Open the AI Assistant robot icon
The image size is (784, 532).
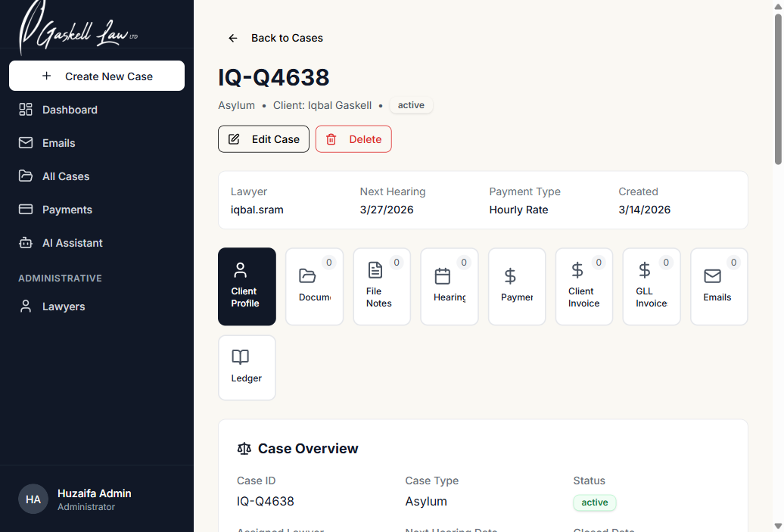click(x=26, y=243)
